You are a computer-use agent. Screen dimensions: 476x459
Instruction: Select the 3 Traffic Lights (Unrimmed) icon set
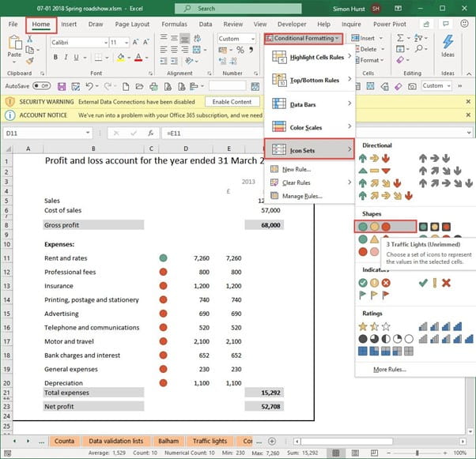click(374, 227)
